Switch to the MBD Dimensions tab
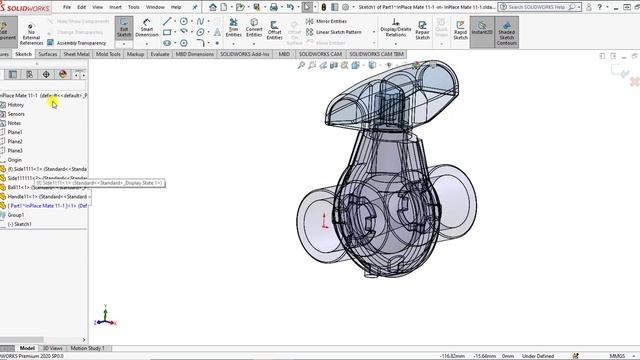The height and width of the screenshot is (360, 640). pyautogui.click(x=194, y=54)
